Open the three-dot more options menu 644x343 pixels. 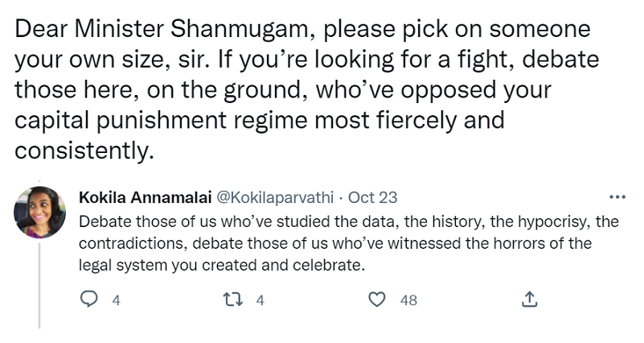pyautogui.click(x=617, y=197)
